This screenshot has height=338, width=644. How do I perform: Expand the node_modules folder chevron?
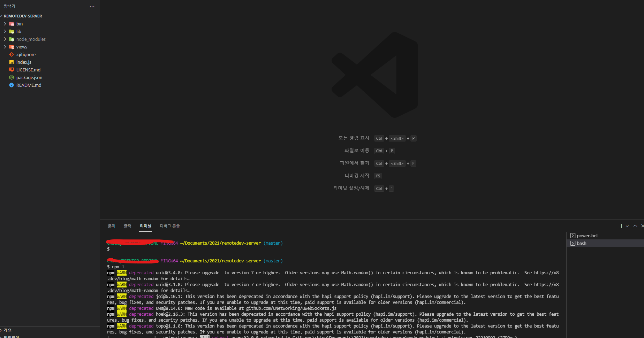[5, 39]
